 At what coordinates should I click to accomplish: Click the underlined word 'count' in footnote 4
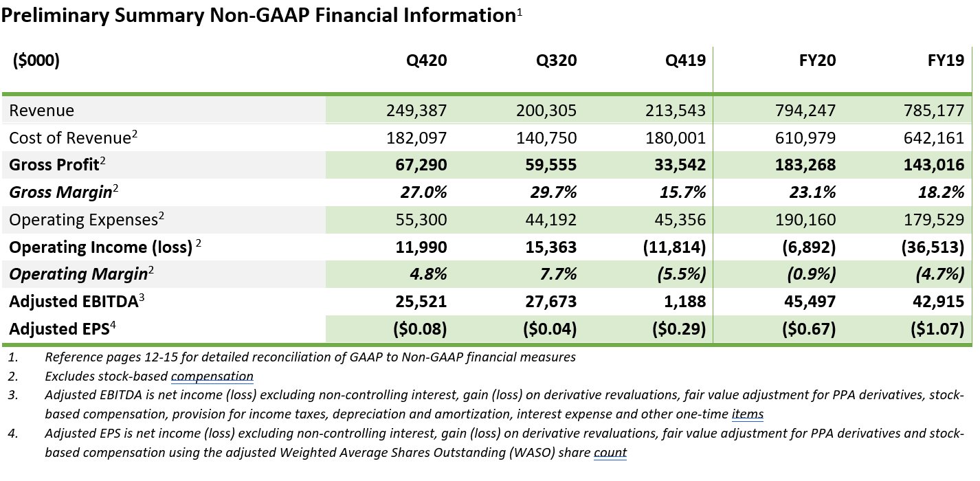pyautogui.click(x=610, y=453)
